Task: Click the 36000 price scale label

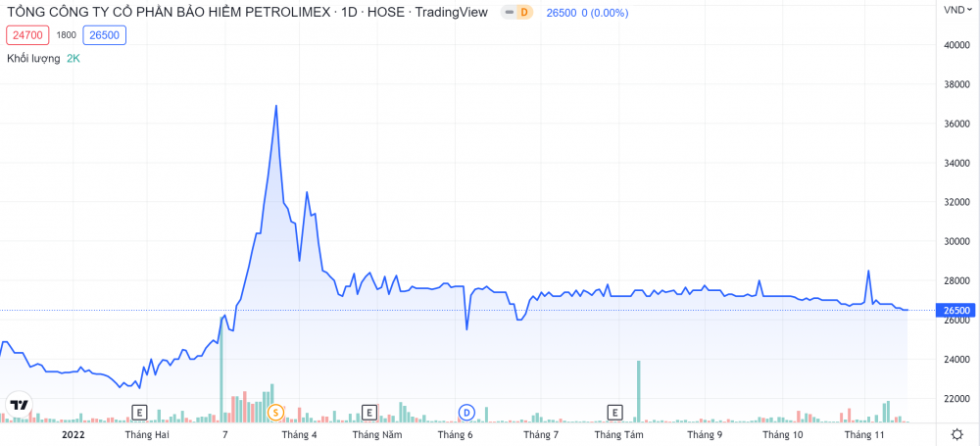Action: pyautogui.click(x=956, y=124)
